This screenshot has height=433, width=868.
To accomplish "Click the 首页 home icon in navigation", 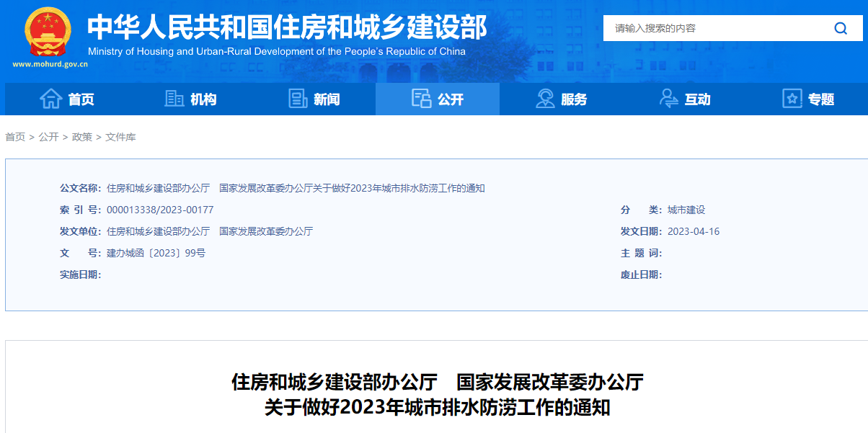I will [50, 99].
